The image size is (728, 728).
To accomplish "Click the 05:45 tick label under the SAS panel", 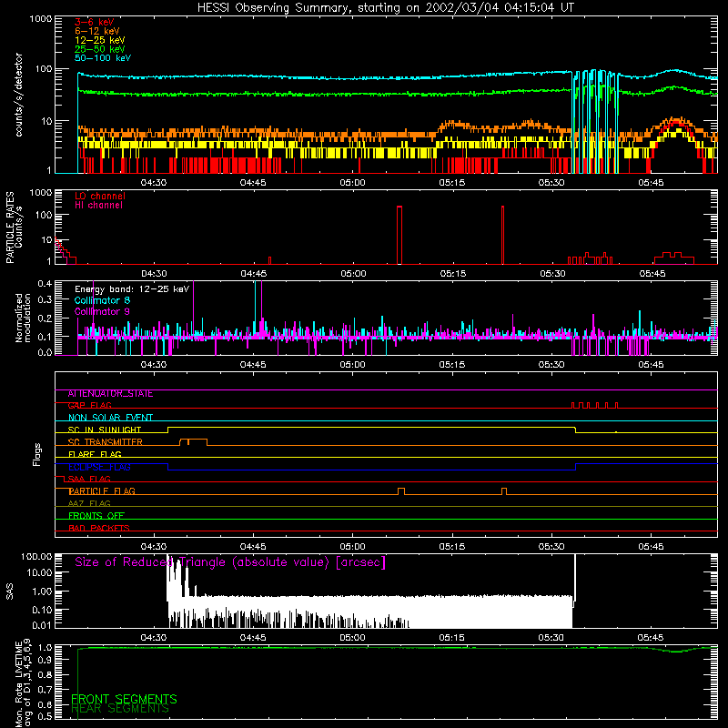I will click(x=651, y=638).
